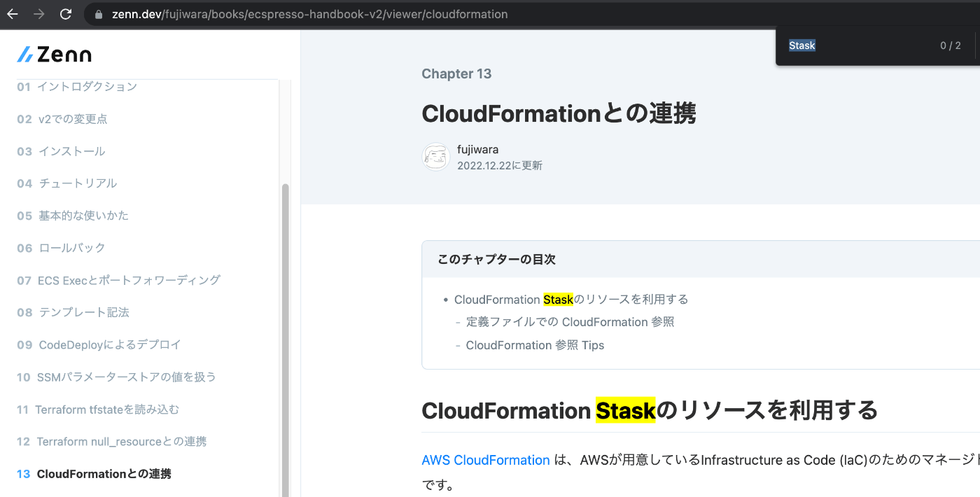The image size is (980, 497).
Task: Click the zenn.dev URL in the address bar
Action: coord(310,14)
